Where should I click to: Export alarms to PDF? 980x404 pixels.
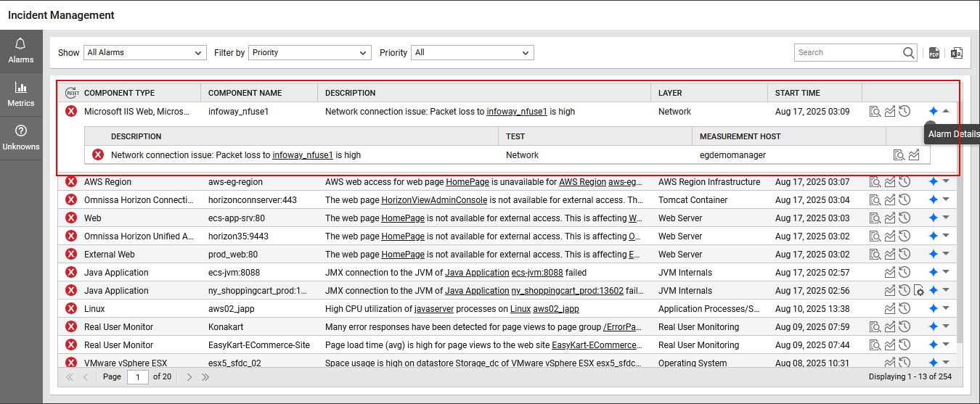point(934,53)
